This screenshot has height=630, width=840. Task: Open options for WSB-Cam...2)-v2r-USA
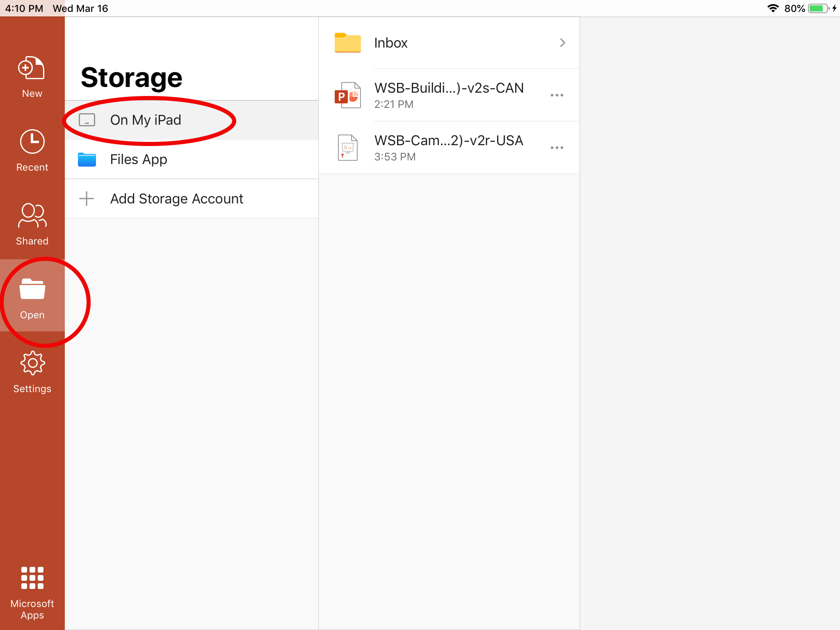click(557, 148)
